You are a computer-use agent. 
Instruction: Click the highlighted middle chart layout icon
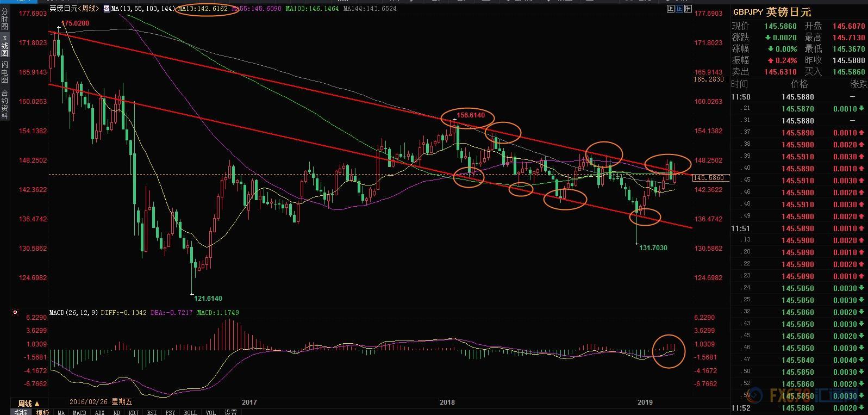[x=679, y=9]
